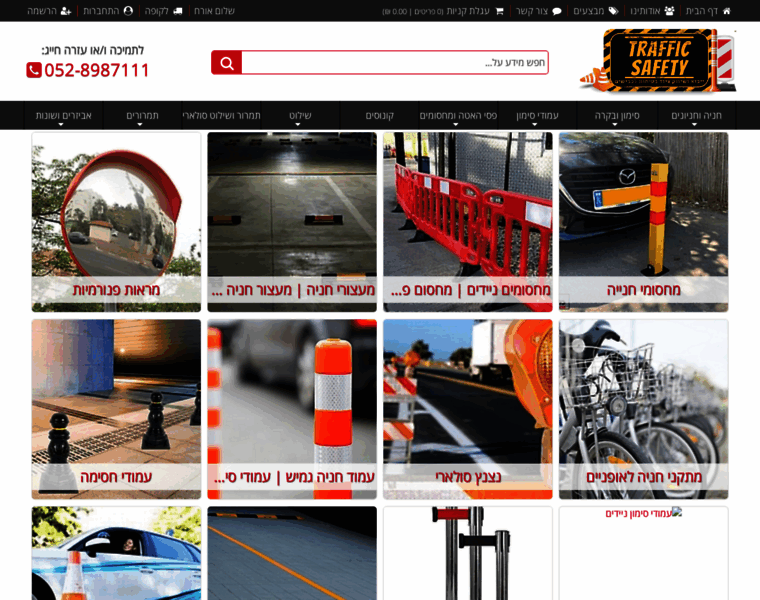
Task: Click phone number 052-8987111
Action: coord(96,70)
